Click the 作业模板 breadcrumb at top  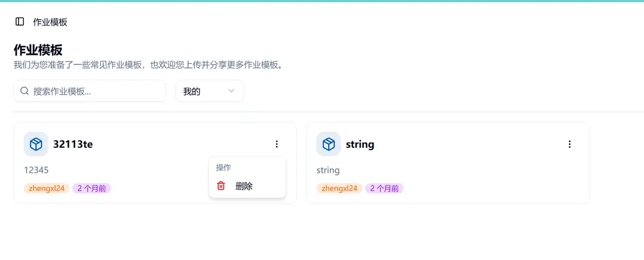point(50,22)
